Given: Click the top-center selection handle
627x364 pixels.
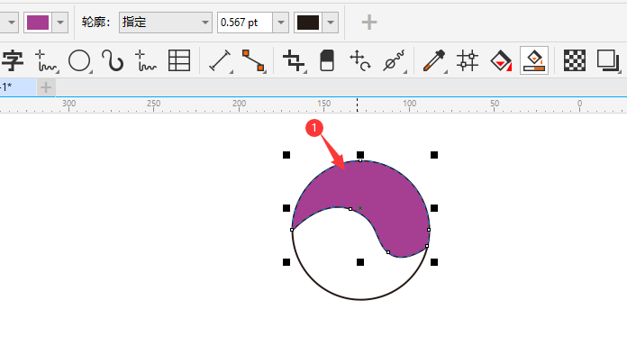Looking at the screenshot, I should tap(360, 155).
